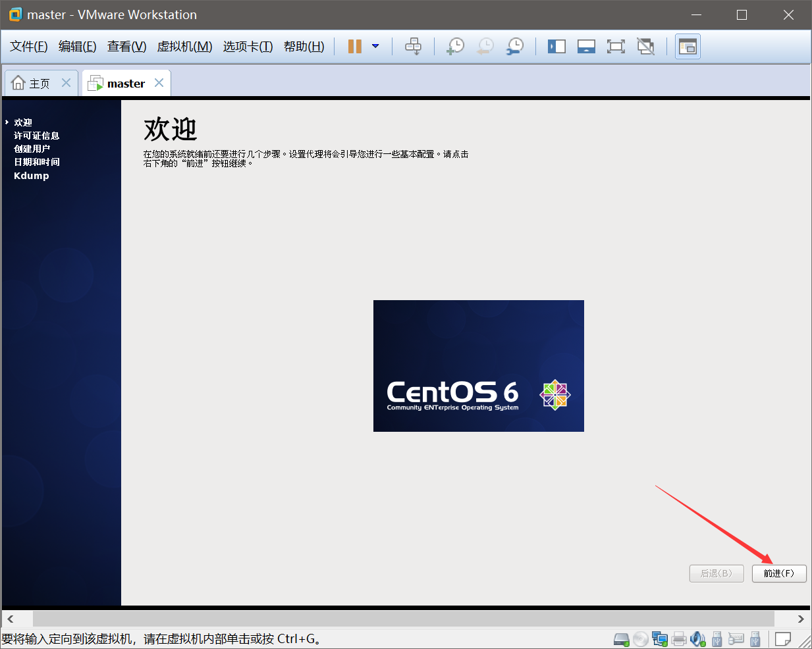Minimize the VMware Workstation window

coord(697,14)
